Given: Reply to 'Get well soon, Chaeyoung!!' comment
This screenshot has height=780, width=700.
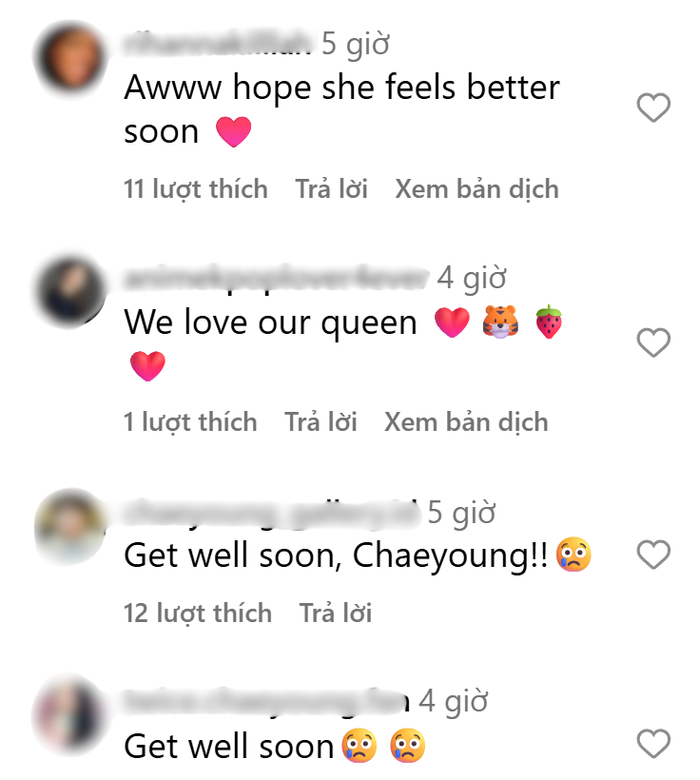Looking at the screenshot, I should (x=335, y=613).
